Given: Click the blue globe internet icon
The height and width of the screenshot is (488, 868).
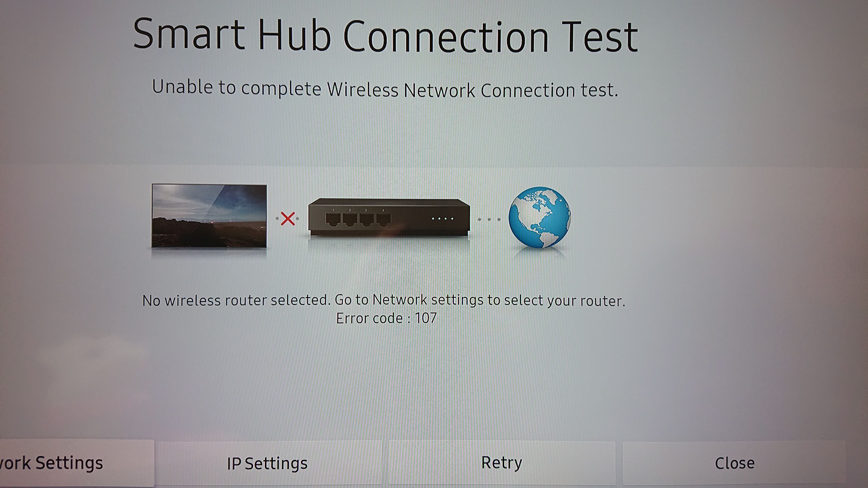Looking at the screenshot, I should coord(540,218).
